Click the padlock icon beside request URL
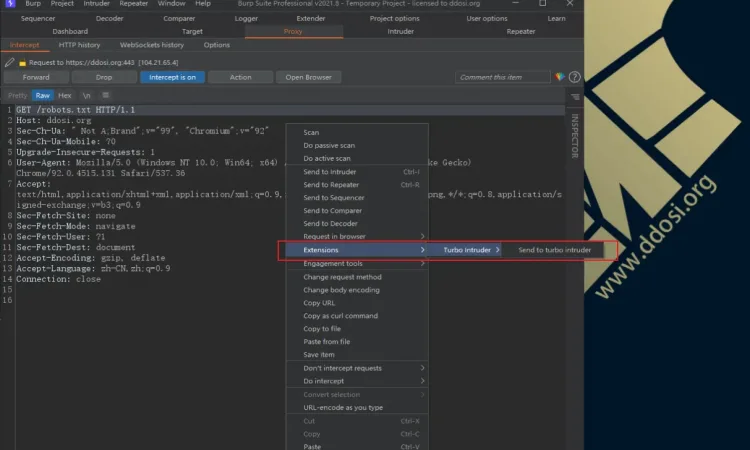The height and width of the screenshot is (450, 750). tap(22, 63)
